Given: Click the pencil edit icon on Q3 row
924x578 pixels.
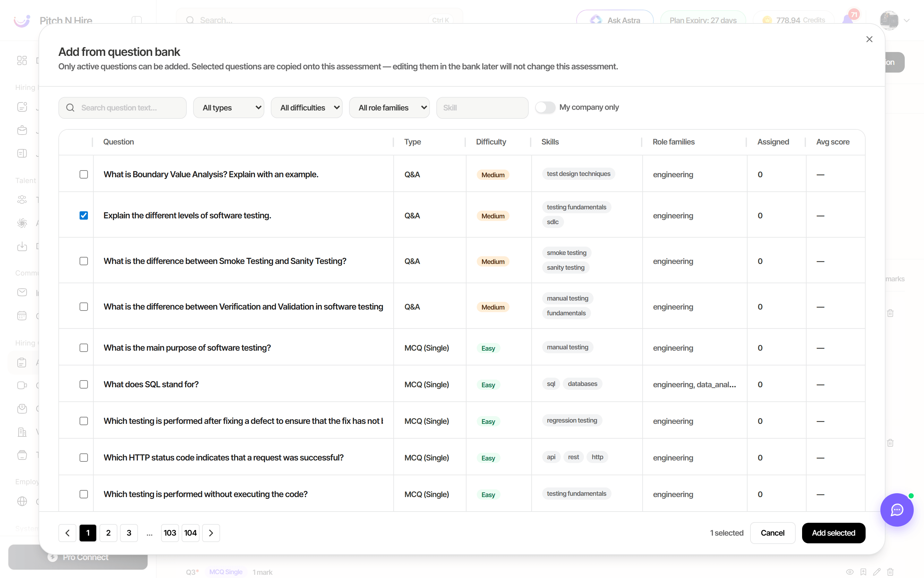Looking at the screenshot, I should click(877, 572).
